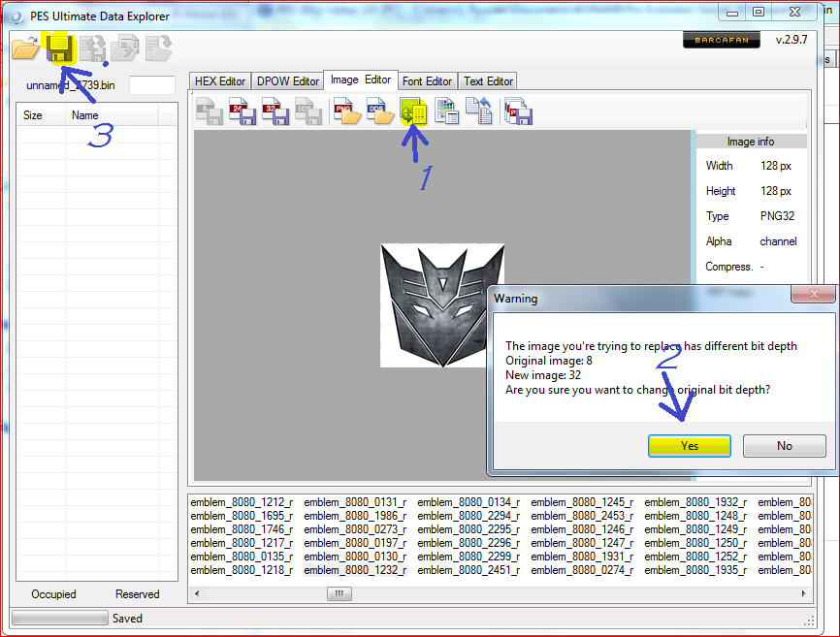Viewport: 840px width, 637px height.
Task: Open a PNG file icon
Action: [x=346, y=111]
